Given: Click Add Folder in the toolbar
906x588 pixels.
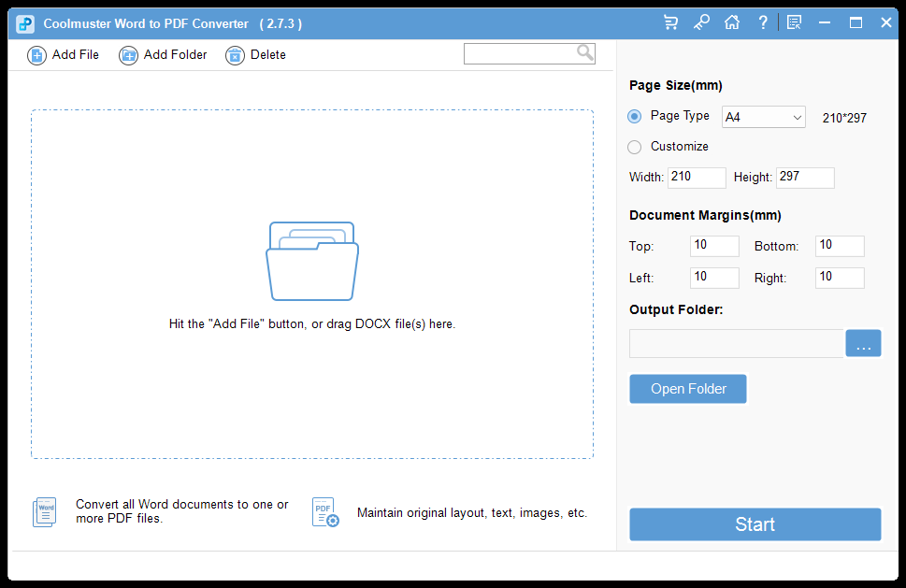Looking at the screenshot, I should pyautogui.click(x=164, y=55).
